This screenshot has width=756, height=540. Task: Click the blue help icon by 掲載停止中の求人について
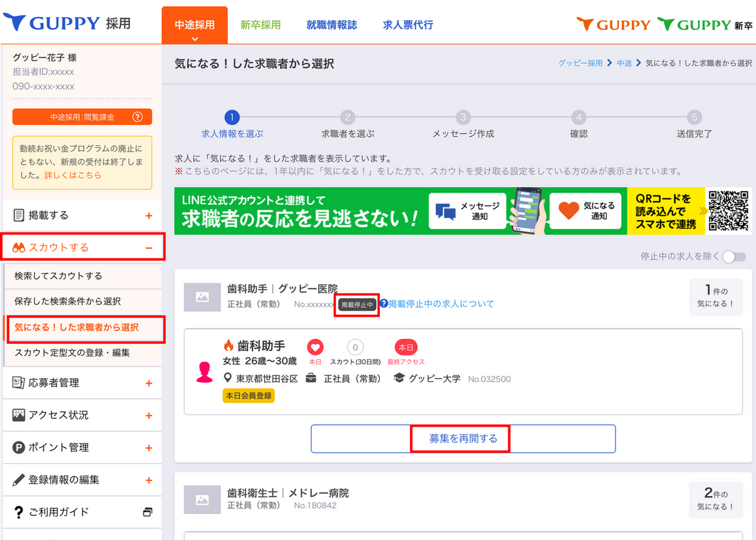pos(384,303)
